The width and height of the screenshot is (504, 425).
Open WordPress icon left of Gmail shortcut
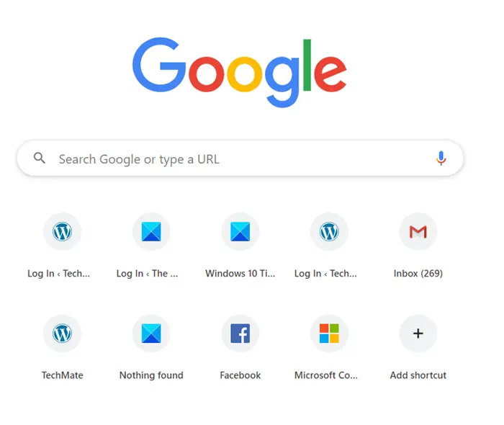coord(329,231)
